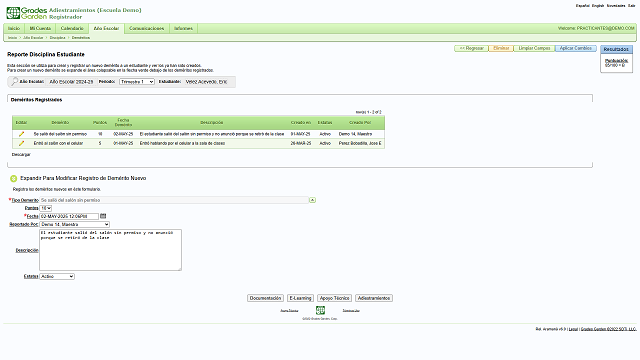
Task: Open the Estatus dropdown showing Activo
Action: pos(57,276)
